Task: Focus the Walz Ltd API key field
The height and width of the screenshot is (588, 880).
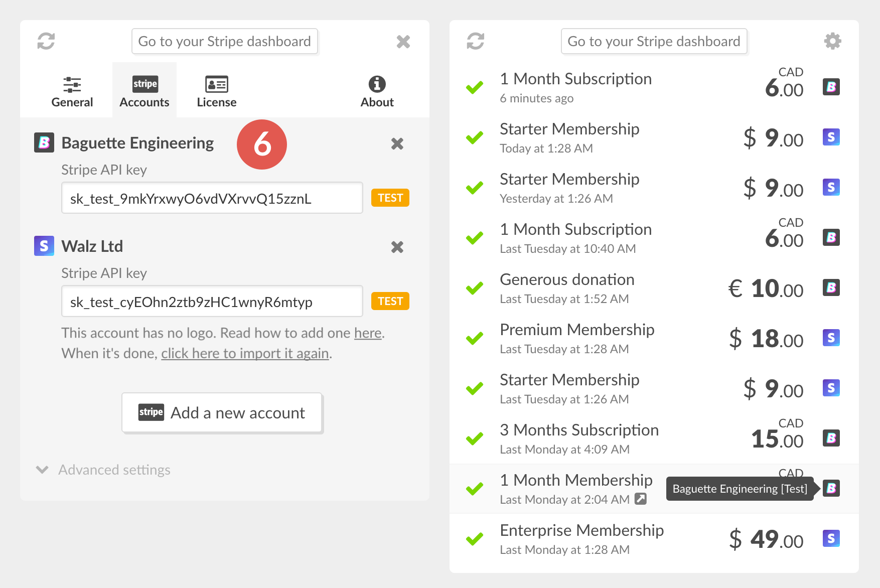Action: (212, 301)
